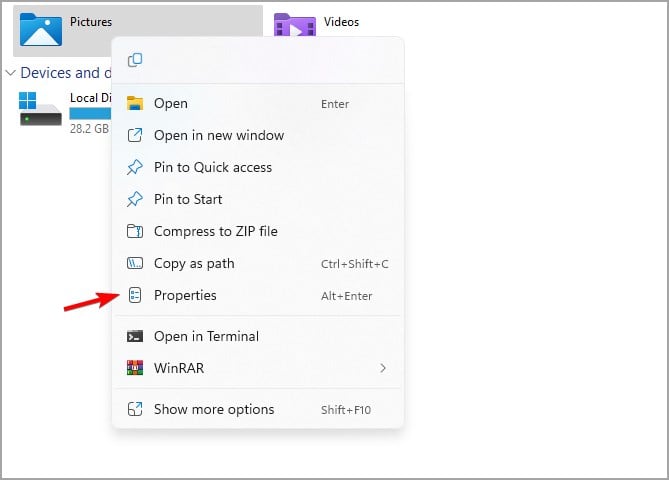Click the Show more options icon
Image resolution: width=669 pixels, height=480 pixels.
pyautogui.click(x=135, y=409)
